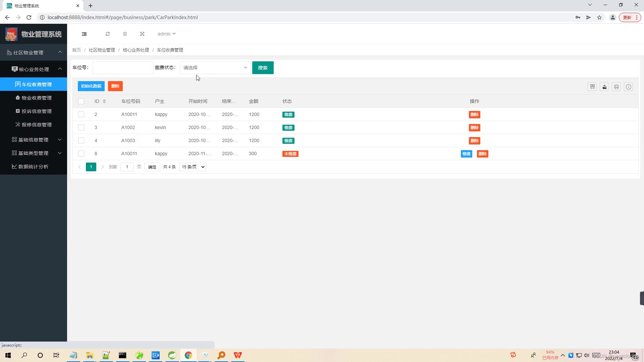Screen dimensions: 644x362
Task: Check the row checkbox for ID 8
Action: point(81,154)
